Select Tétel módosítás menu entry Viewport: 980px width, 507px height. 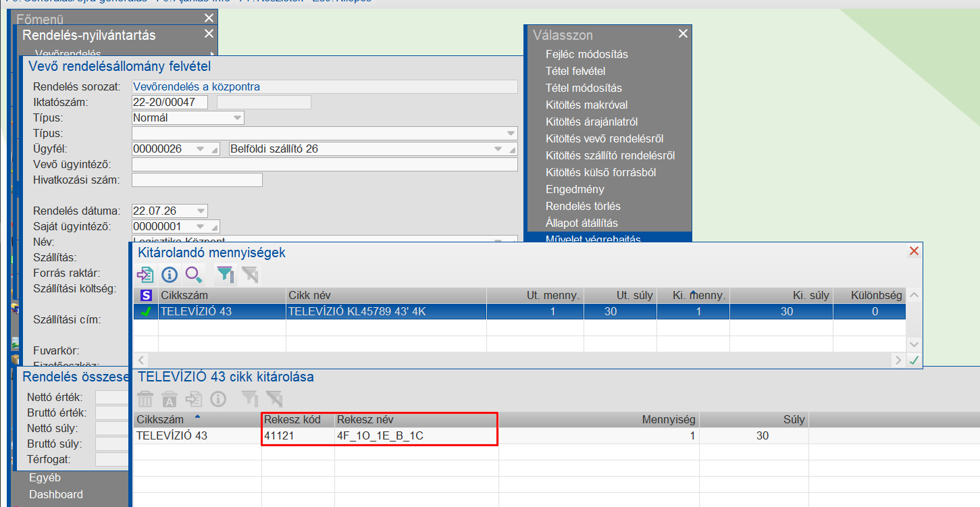tap(584, 88)
